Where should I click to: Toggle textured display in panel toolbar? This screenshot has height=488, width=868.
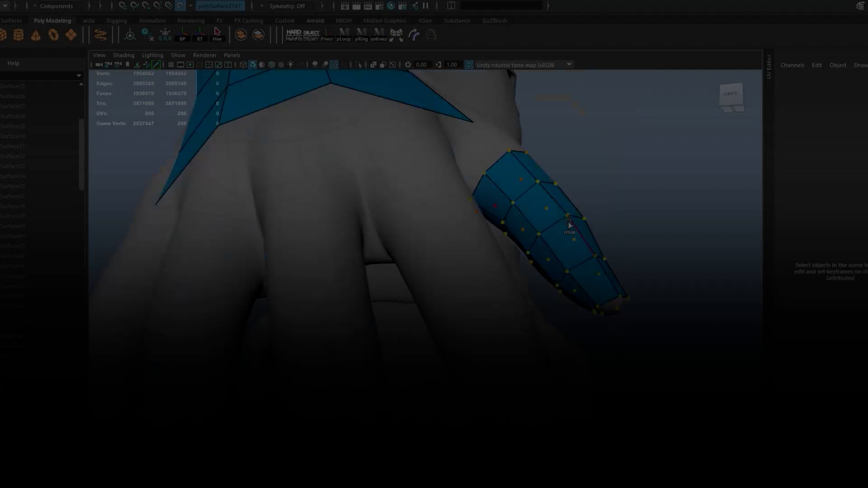[281, 65]
